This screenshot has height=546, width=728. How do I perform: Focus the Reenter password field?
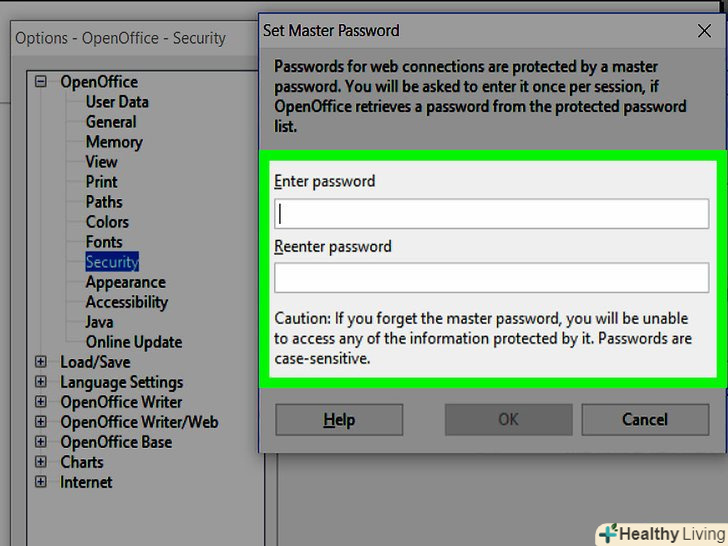(491, 278)
